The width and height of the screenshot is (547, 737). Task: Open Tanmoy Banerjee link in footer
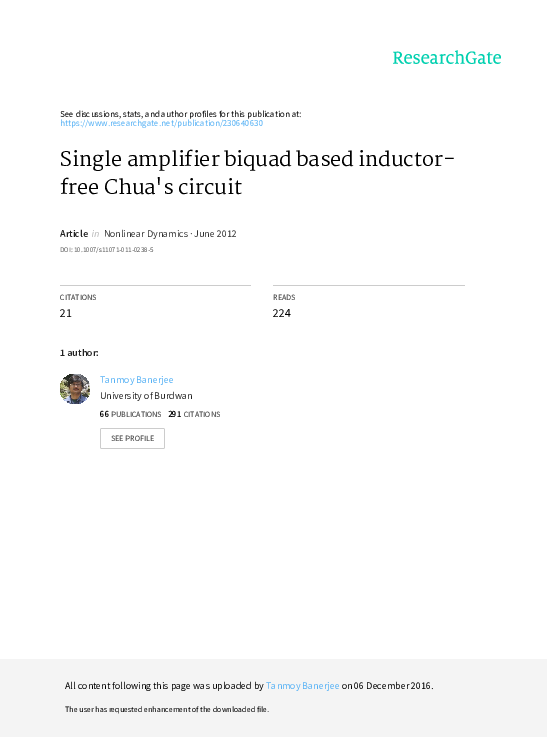pyautogui.click(x=303, y=686)
